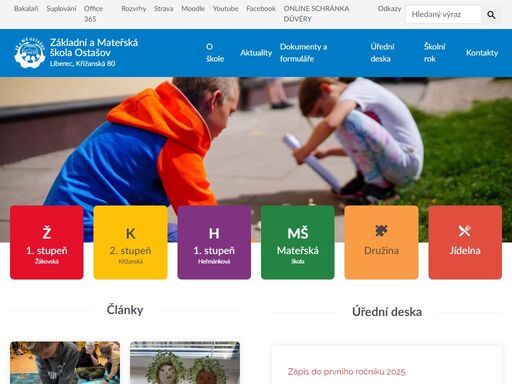Open the Aktuality menu item
This screenshot has height=384, width=512.
[256, 53]
